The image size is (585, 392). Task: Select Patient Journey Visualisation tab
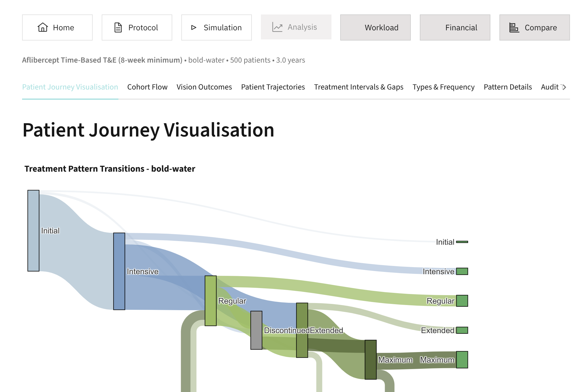point(70,87)
